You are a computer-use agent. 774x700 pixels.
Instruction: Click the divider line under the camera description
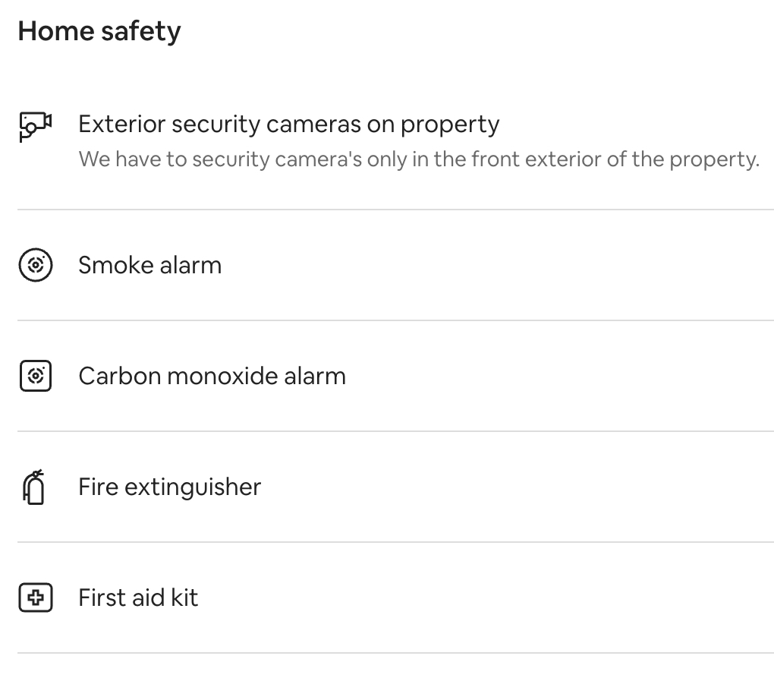click(395, 210)
